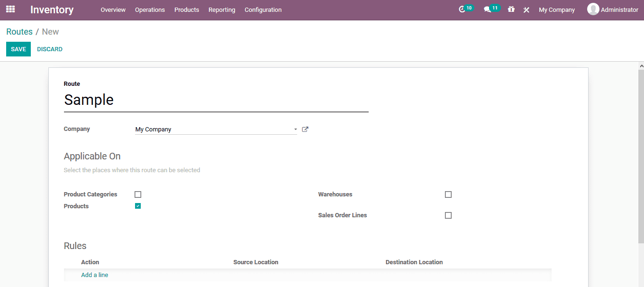This screenshot has height=287, width=644.
Task: Open the Company dropdown arrow
Action: click(295, 129)
